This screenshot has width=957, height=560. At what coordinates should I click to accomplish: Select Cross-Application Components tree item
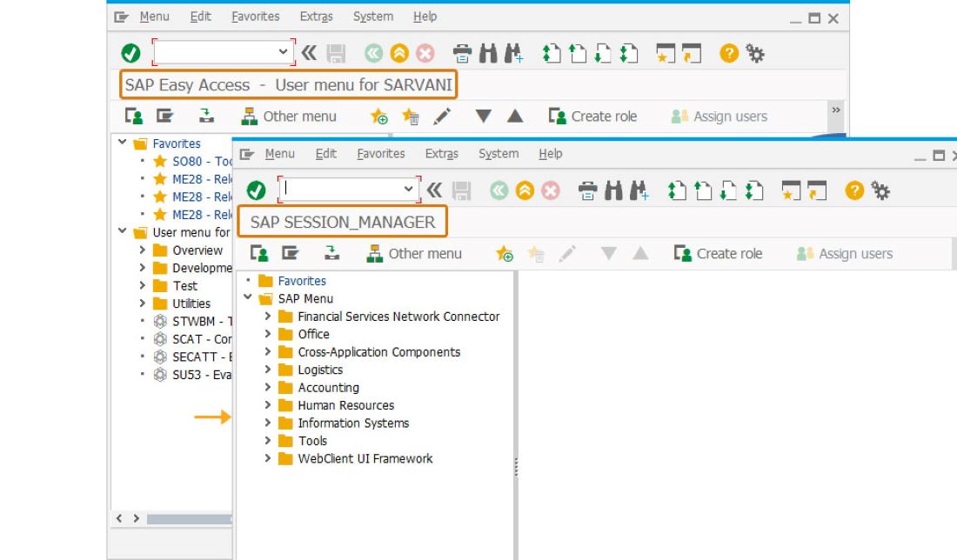(x=379, y=352)
